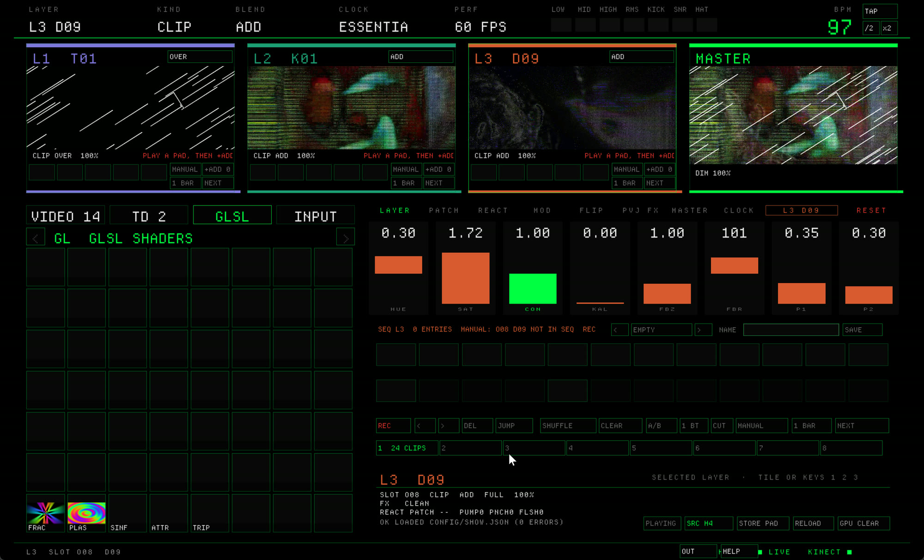Image resolution: width=924 pixels, height=560 pixels.
Task: Toggle sequencer REC button
Action: pos(393,426)
